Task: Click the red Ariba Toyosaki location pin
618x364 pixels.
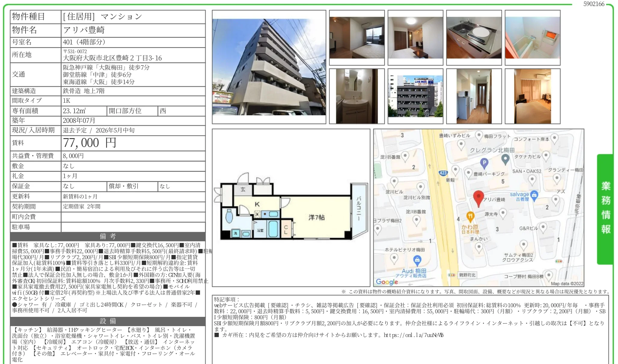Action: (478, 197)
